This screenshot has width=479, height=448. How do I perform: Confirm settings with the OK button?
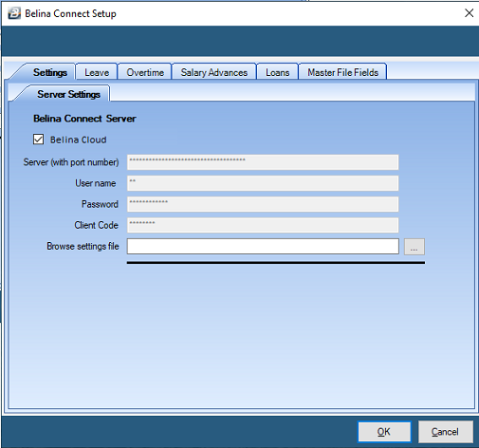point(384,432)
